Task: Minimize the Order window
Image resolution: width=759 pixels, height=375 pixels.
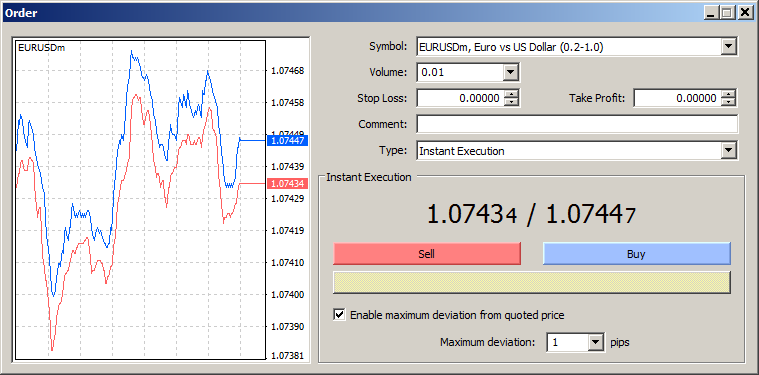Action: (x=711, y=13)
